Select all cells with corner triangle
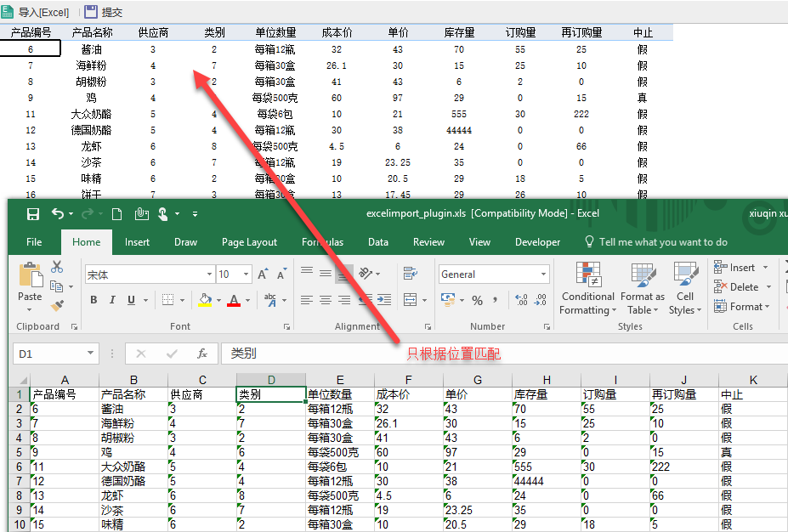This screenshot has height=532, width=788. tap(23, 380)
